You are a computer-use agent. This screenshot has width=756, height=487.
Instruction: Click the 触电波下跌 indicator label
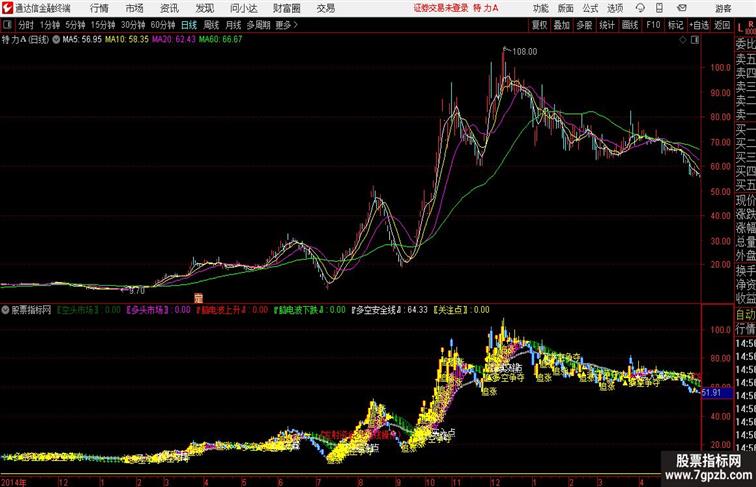pos(299,310)
